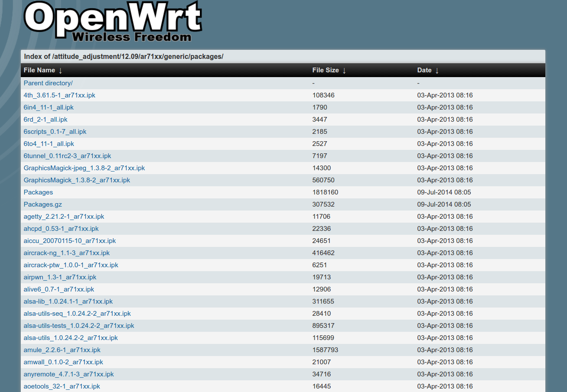Sort by Date arrow icon
Image resolution: width=567 pixels, height=392 pixels.
point(437,70)
